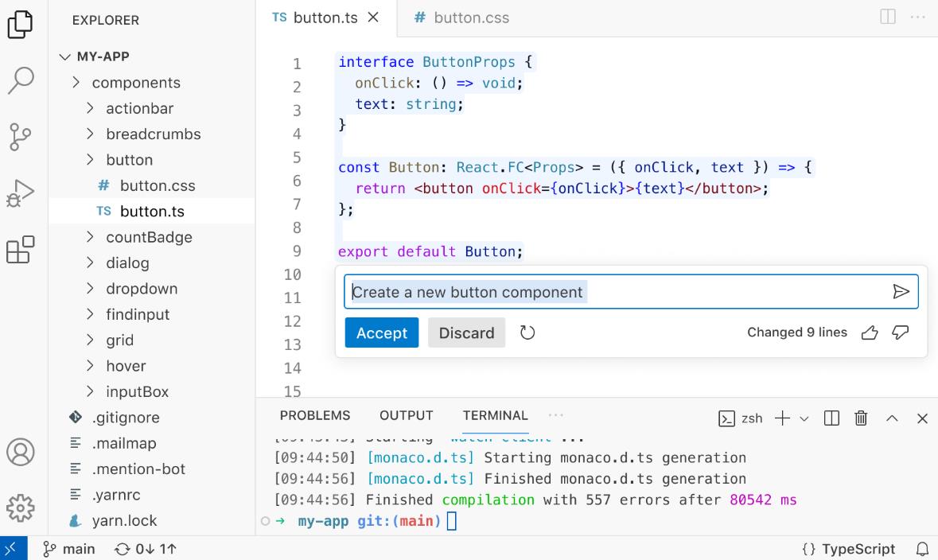Open notifications bell in status bar
This screenshot has height=560, width=938.
click(x=922, y=549)
